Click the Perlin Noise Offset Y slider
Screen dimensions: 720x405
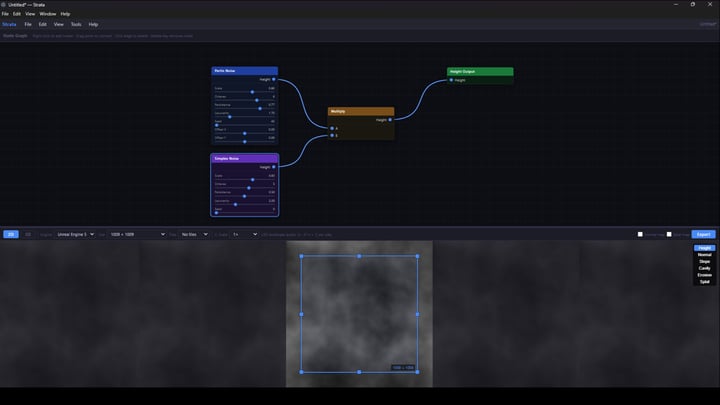click(x=244, y=141)
